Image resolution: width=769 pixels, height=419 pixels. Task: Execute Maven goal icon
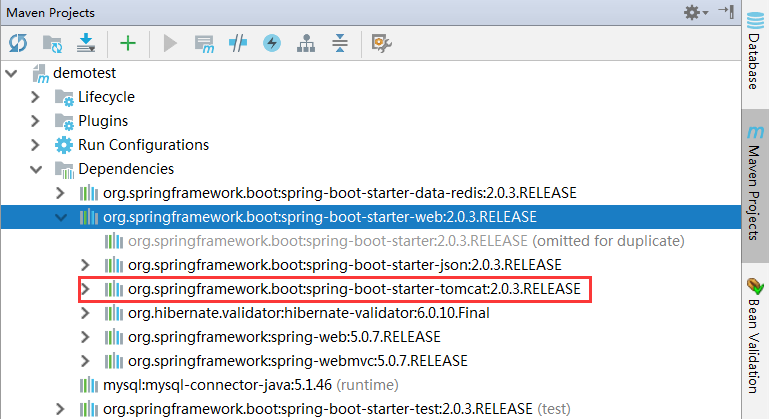204,44
